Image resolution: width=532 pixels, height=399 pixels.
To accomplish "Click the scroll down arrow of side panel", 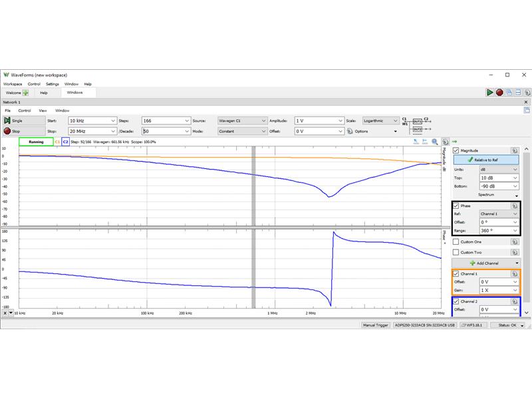I will point(526,313).
